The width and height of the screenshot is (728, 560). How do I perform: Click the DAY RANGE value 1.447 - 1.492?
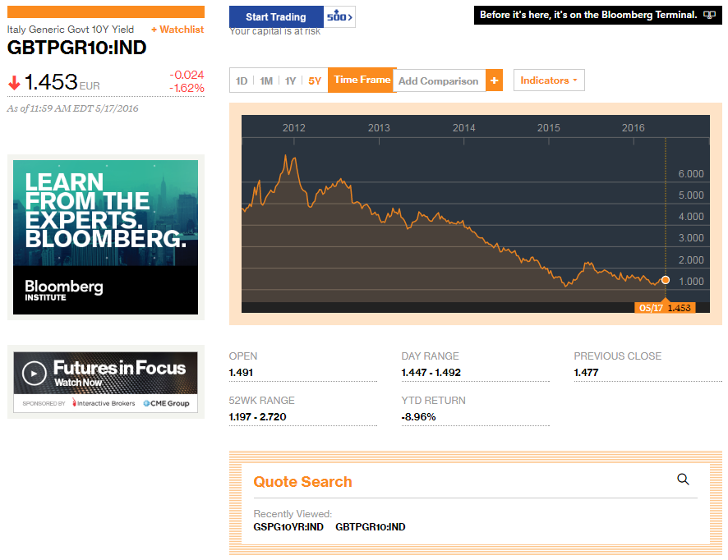(x=431, y=372)
